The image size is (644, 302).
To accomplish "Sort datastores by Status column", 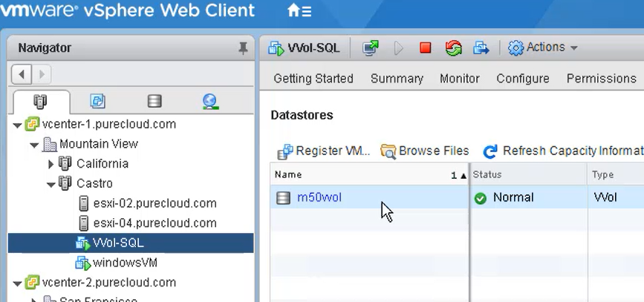I will pyautogui.click(x=529, y=175).
